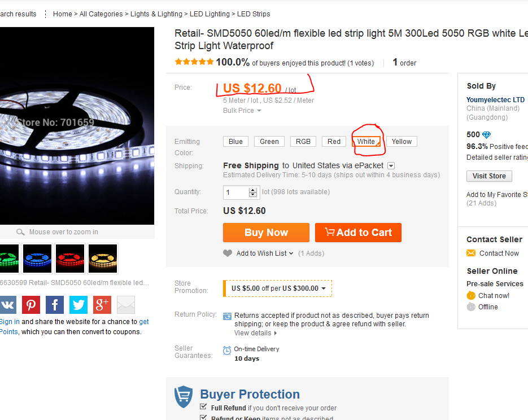Select Blue emitting color option

click(x=235, y=141)
